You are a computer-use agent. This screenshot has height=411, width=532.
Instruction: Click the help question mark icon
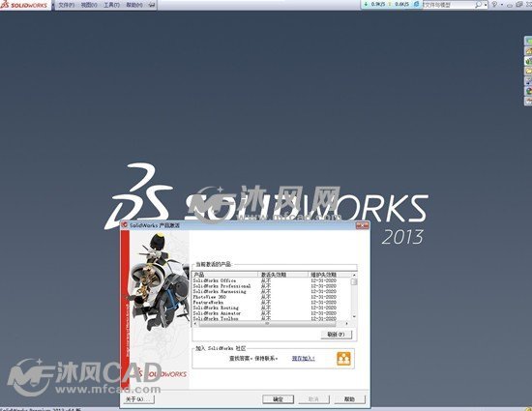[494, 5]
